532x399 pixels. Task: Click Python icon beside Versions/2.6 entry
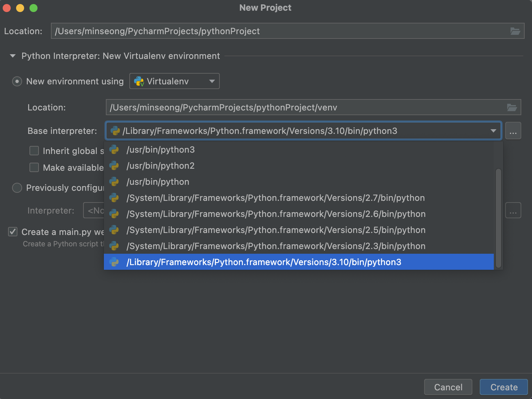click(x=114, y=214)
